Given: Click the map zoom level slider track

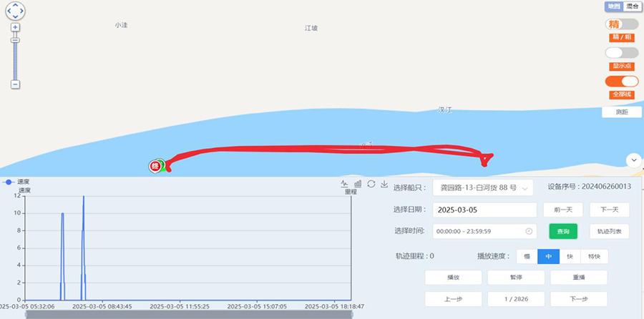Looking at the screenshot, I should (15, 61).
